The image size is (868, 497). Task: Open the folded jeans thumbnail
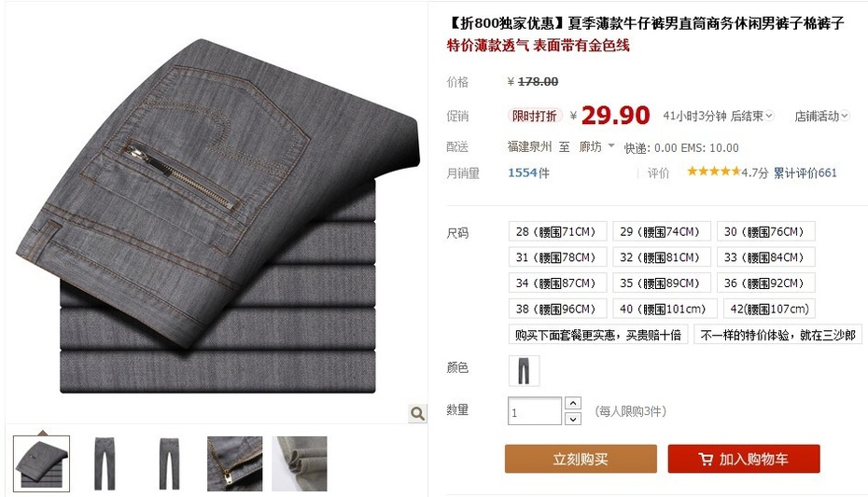point(41,463)
